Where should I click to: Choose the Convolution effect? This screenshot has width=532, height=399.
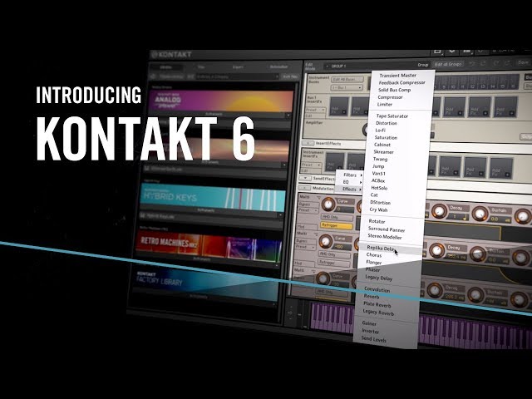pyautogui.click(x=377, y=290)
